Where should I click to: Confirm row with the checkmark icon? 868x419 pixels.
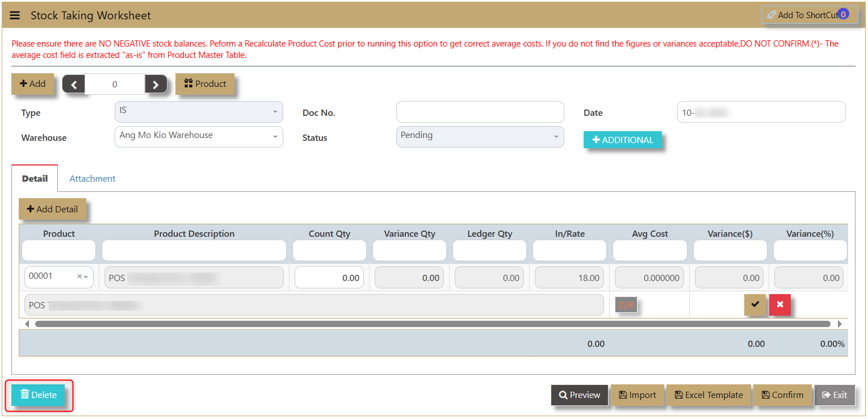755,304
